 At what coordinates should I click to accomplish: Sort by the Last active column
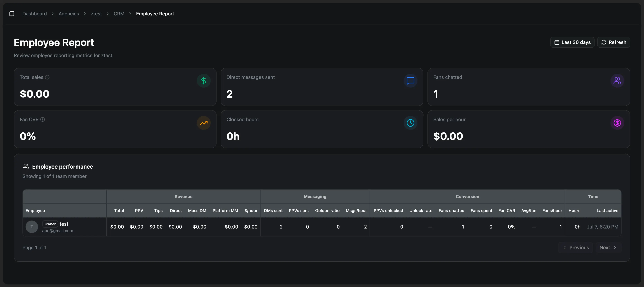tap(607, 211)
